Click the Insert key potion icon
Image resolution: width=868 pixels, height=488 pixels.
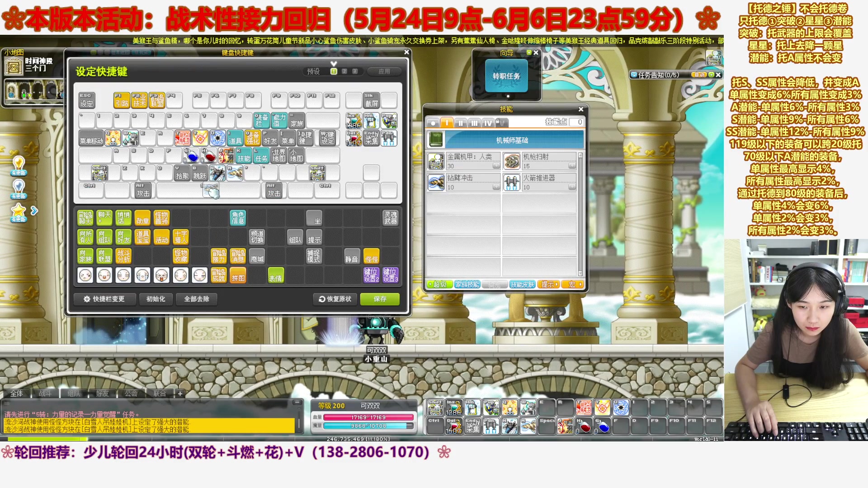coord(354,121)
